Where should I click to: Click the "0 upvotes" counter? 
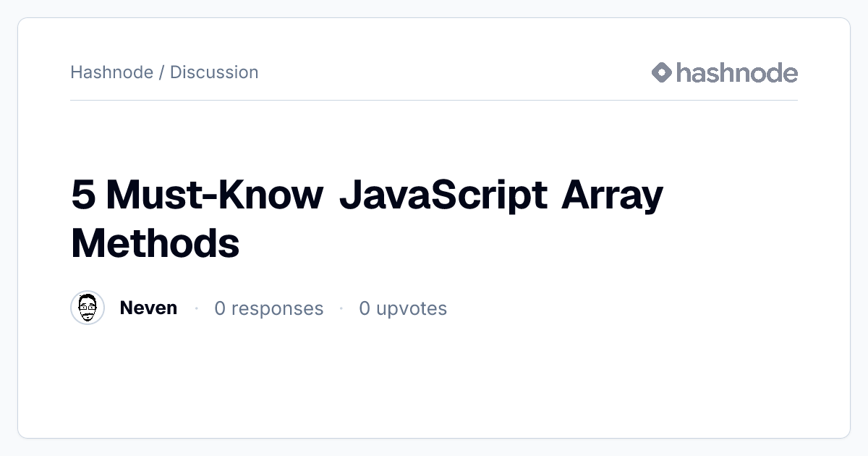[x=403, y=308]
